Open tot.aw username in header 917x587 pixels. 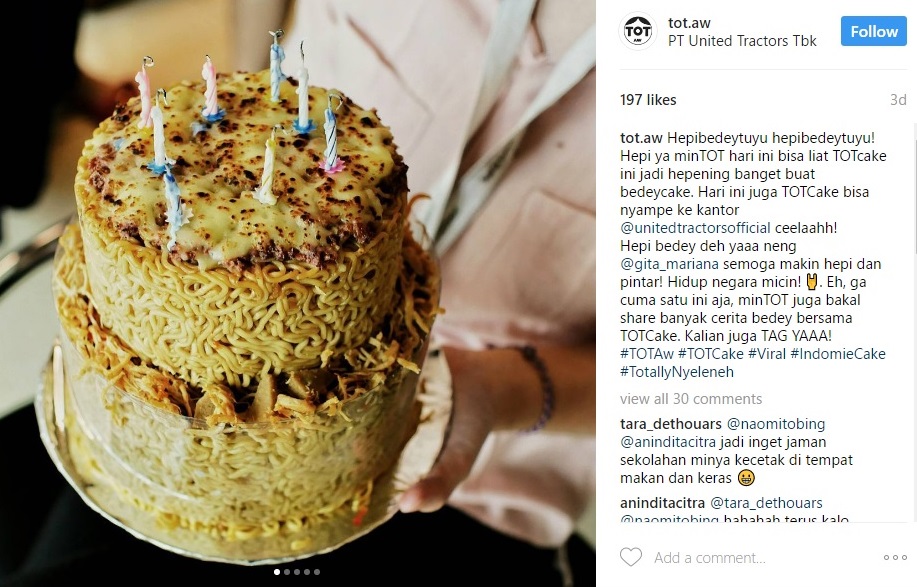pyautogui.click(x=689, y=23)
